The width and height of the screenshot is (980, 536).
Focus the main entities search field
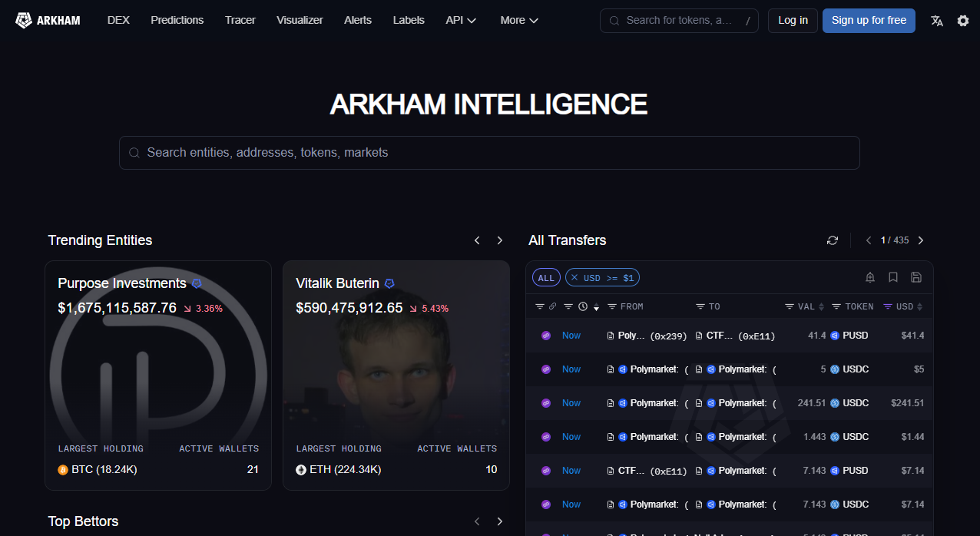coord(489,153)
